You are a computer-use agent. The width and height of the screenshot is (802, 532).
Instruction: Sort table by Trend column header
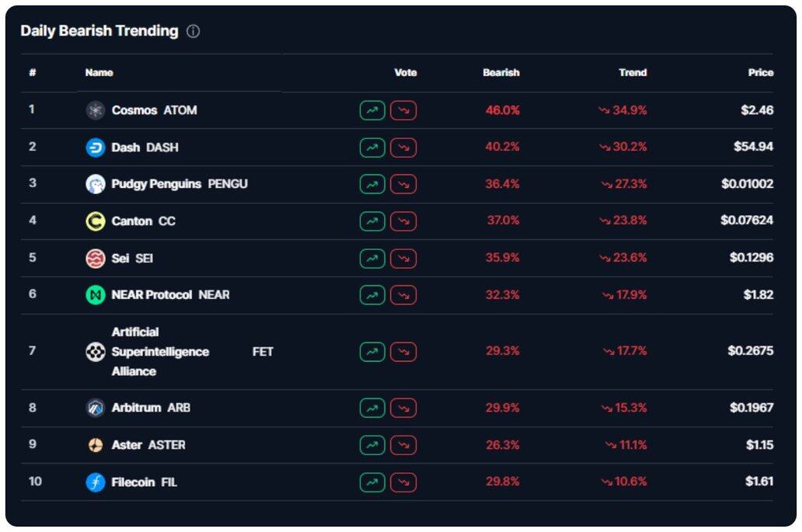(633, 72)
